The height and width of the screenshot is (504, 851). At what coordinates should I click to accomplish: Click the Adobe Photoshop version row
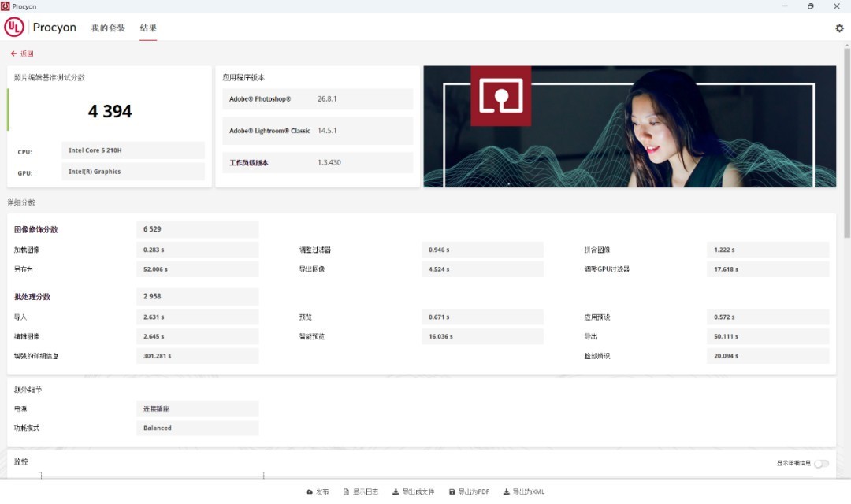click(x=318, y=99)
